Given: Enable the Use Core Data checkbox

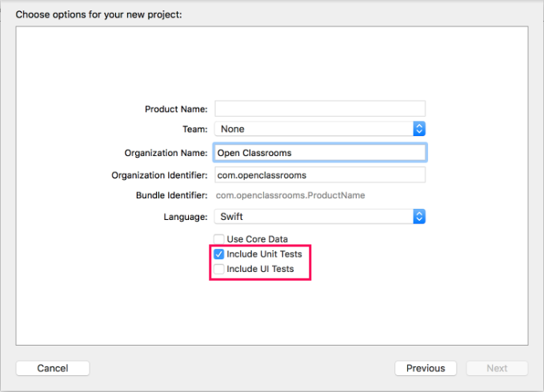Looking at the screenshot, I should click(x=219, y=239).
